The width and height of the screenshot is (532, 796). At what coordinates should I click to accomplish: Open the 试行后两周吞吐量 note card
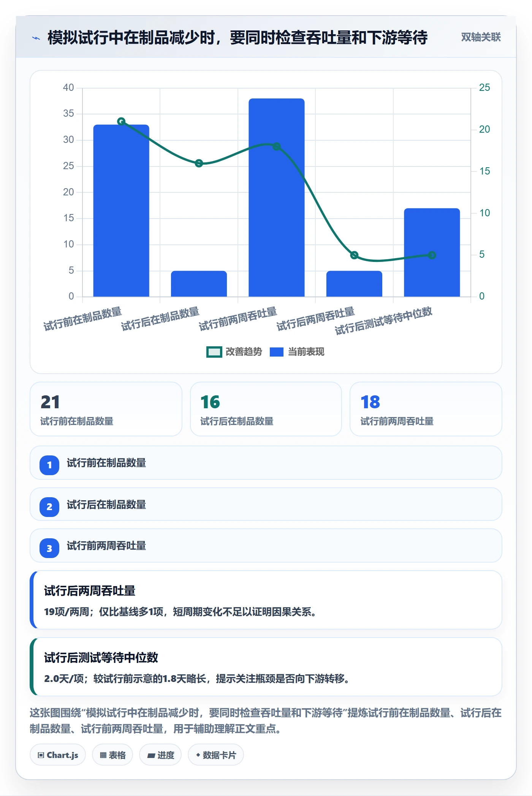[x=266, y=600]
